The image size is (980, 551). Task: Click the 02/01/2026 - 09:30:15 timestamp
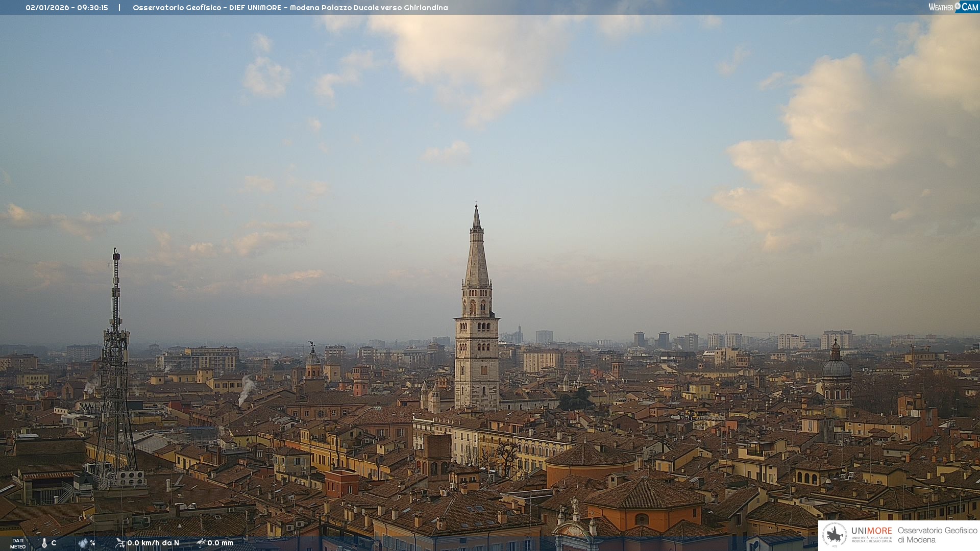[67, 8]
